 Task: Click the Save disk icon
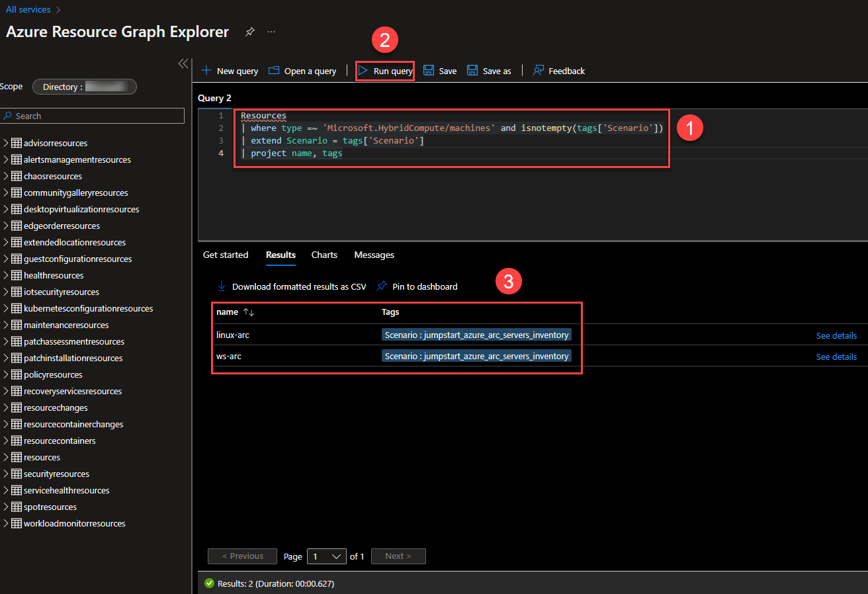(x=429, y=71)
